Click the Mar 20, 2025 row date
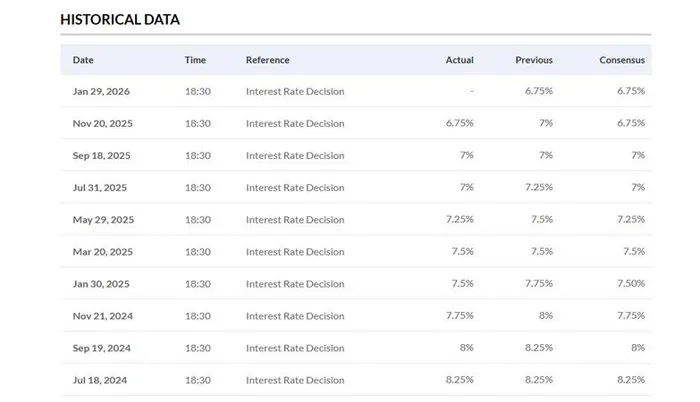The height and width of the screenshot is (402, 700). tap(102, 252)
